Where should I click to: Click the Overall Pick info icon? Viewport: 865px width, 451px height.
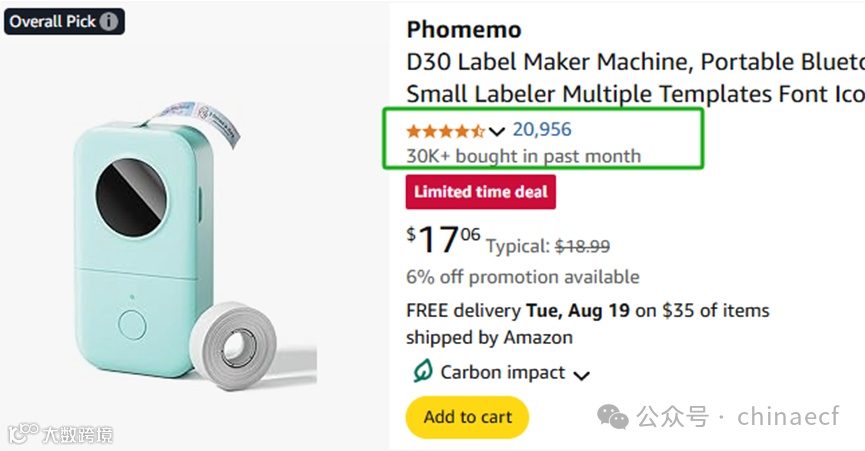tap(109, 21)
